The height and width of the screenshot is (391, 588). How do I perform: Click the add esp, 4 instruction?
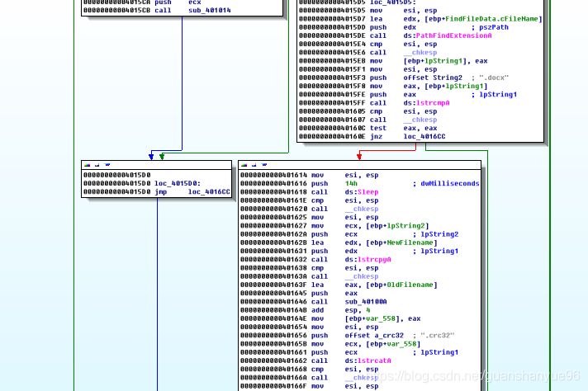341,310
